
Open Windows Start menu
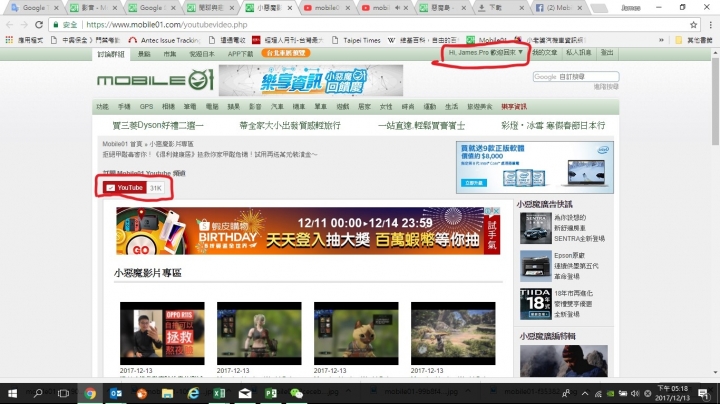point(12,393)
